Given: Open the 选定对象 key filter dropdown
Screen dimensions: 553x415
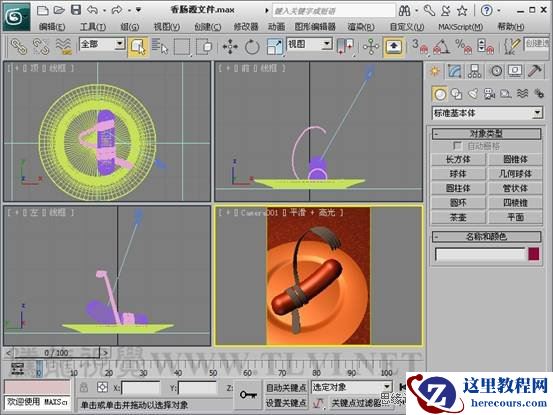Looking at the screenshot, I should click(351, 387).
